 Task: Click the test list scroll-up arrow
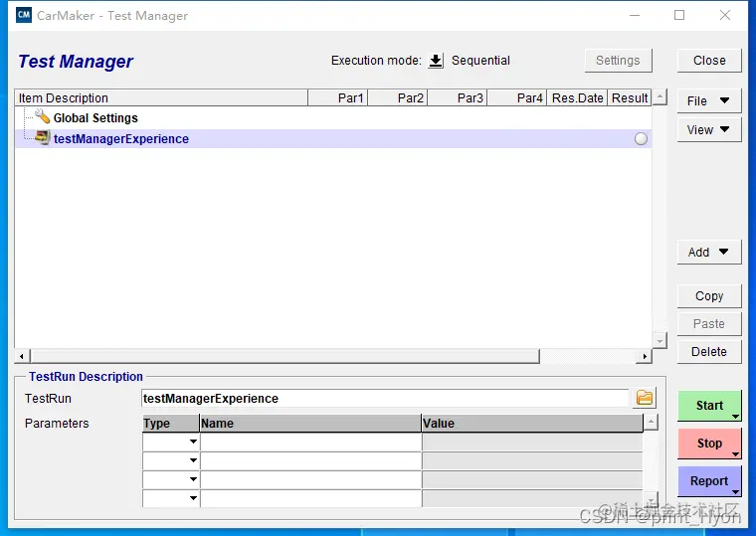[x=660, y=96]
